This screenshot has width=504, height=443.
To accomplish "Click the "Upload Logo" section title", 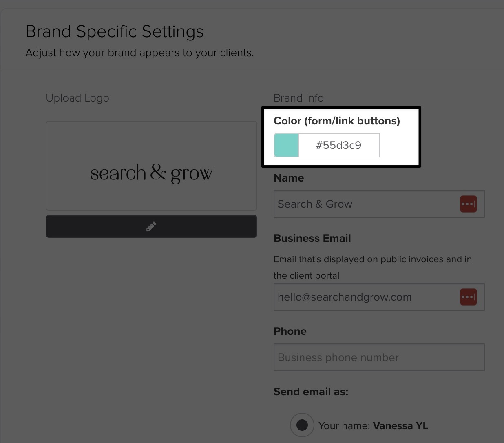I will 77,98.
